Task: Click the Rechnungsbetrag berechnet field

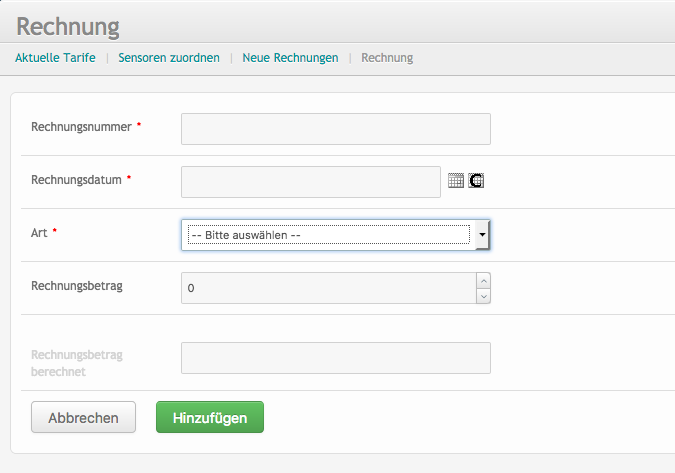Action: (335, 358)
